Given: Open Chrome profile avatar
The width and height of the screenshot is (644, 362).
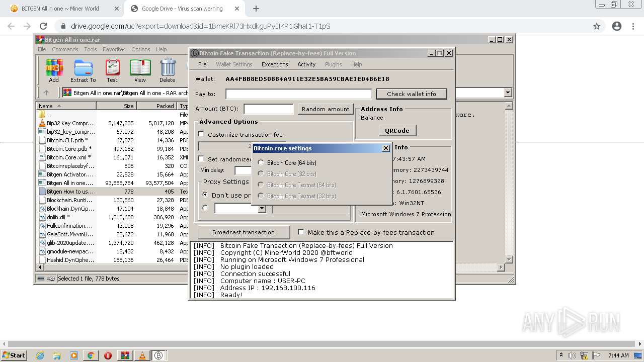Looking at the screenshot, I should coord(617,26).
